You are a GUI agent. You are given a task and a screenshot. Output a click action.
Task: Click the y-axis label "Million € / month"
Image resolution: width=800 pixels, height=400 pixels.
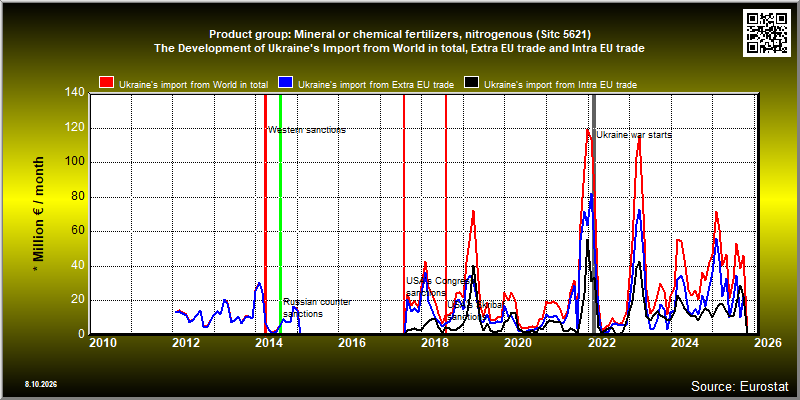pyautogui.click(x=39, y=212)
